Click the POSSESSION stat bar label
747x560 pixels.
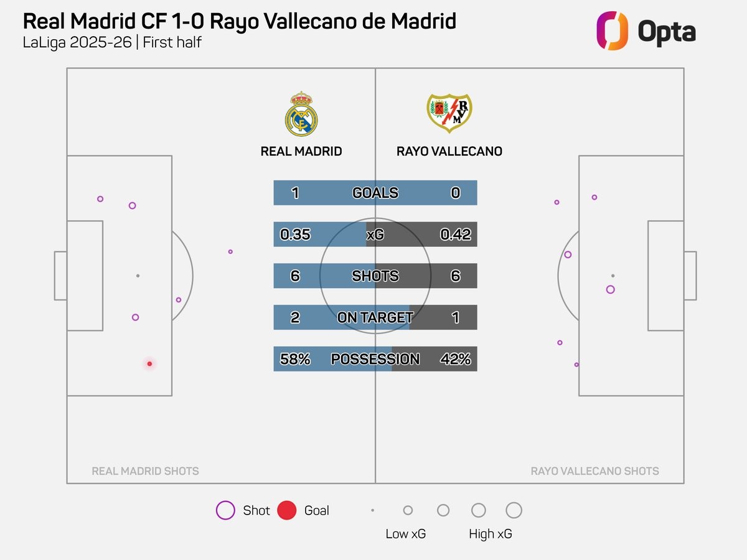point(375,359)
